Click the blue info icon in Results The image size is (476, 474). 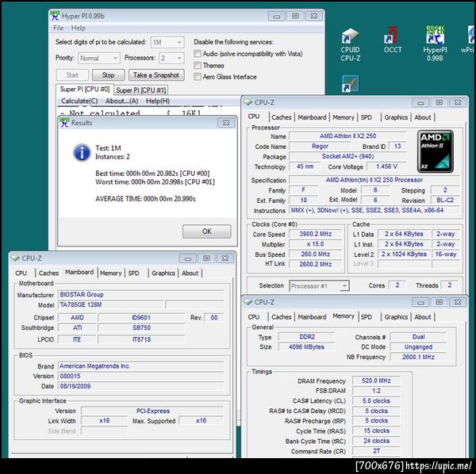click(82, 152)
